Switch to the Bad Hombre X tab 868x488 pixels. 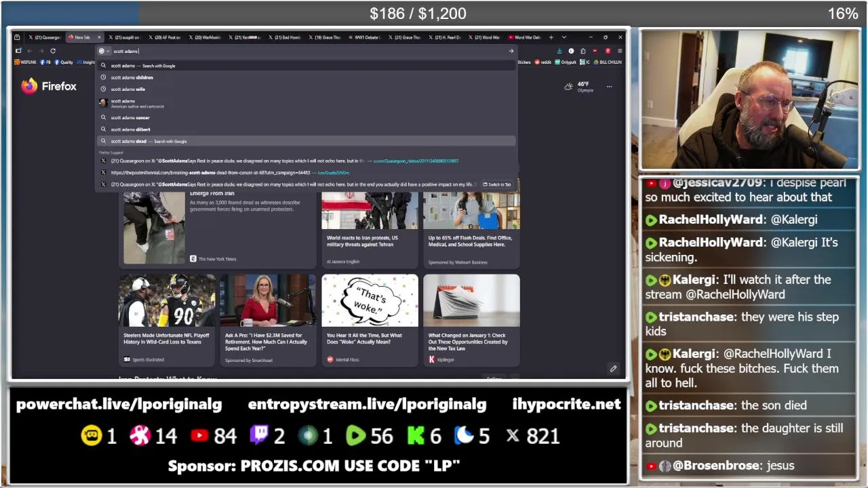[x=284, y=37]
